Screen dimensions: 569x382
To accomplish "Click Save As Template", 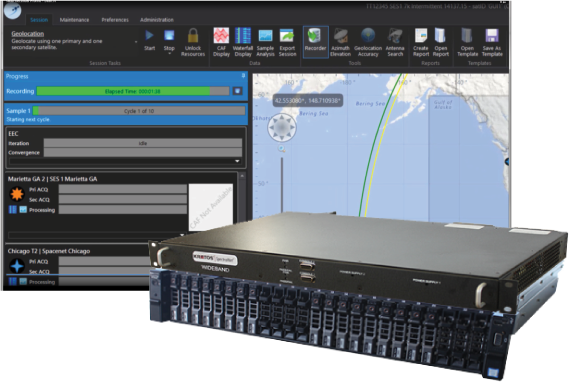I will 492,42.
